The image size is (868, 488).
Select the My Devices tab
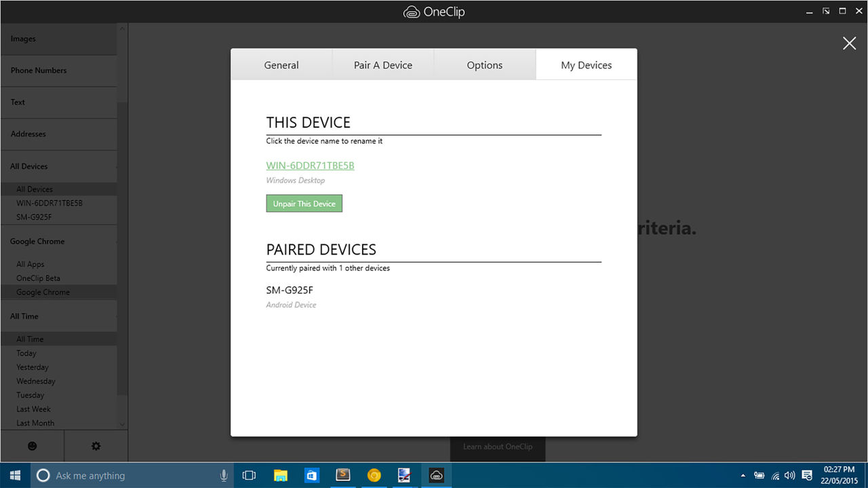(x=587, y=65)
